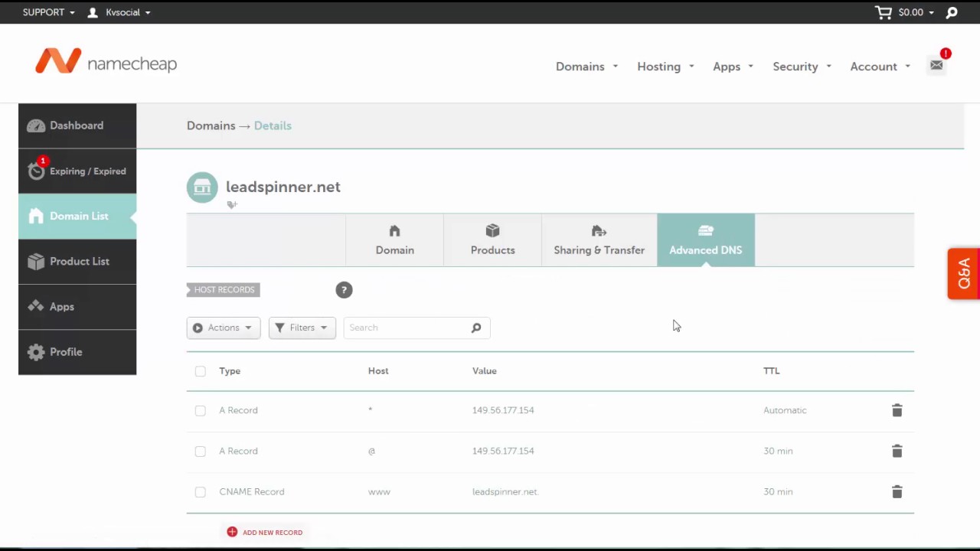Click the HOST RECORDS label tag
The height and width of the screenshot is (551, 980).
click(x=224, y=289)
